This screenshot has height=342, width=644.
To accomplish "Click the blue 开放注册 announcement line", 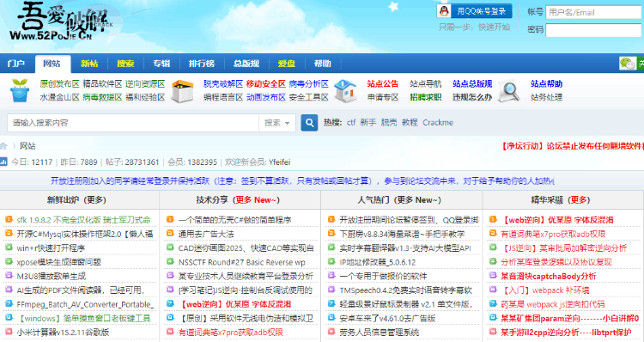I will pyautogui.click(x=302, y=180).
